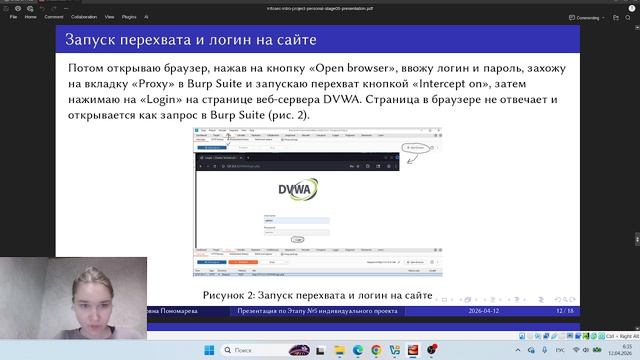The height and width of the screenshot is (360, 640).
Task: Open the Plugins tab
Action: coord(129,17)
